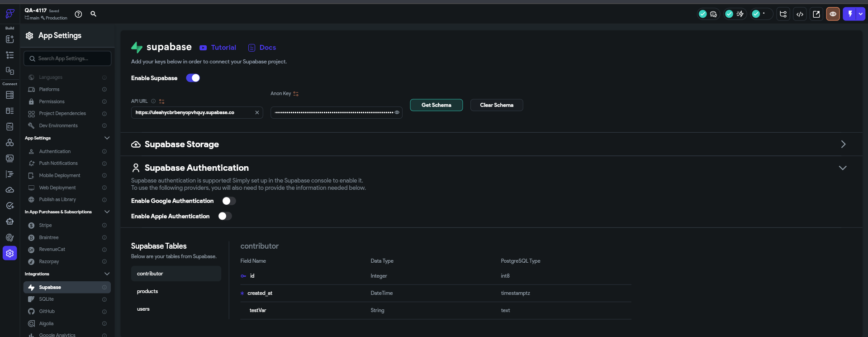The height and width of the screenshot is (337, 868).
Task: Open the branching icon in top bar
Action: [783, 14]
